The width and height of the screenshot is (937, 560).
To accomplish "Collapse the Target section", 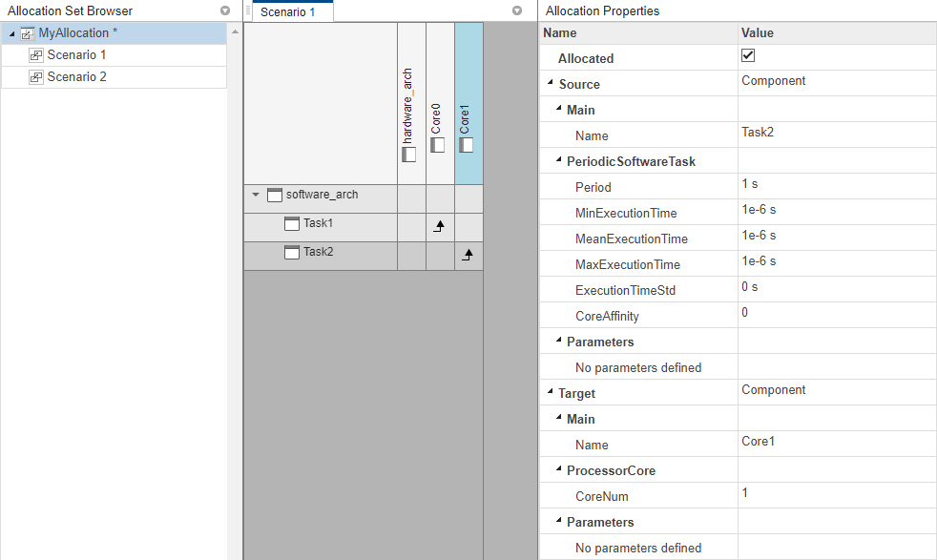I will pyautogui.click(x=550, y=392).
